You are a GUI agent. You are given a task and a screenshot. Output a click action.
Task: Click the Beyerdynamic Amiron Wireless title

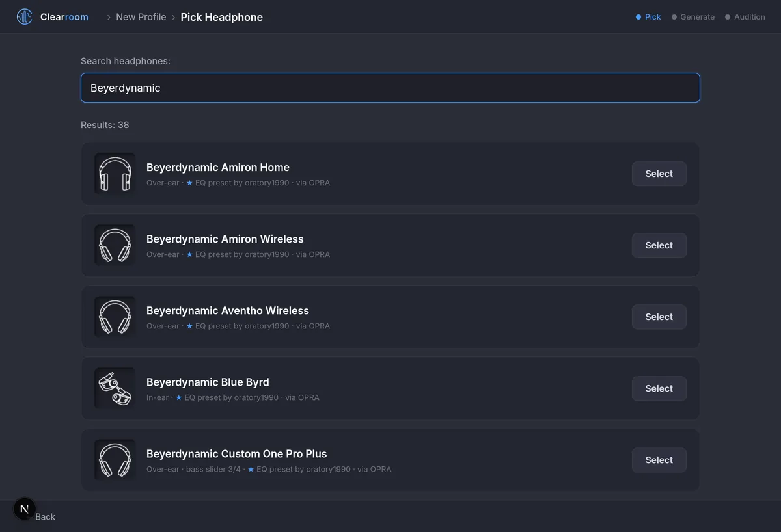click(x=225, y=239)
